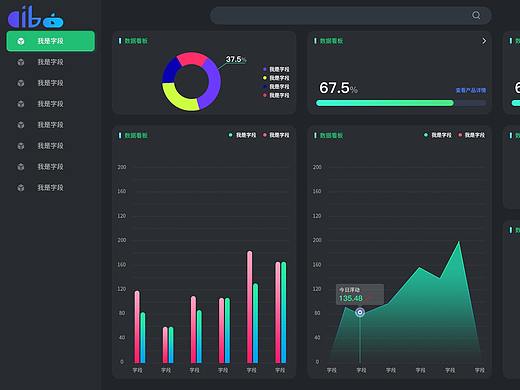Open the seventh sidebar menu item 我是字段
Screen dimensions: 520x390
click(50, 167)
